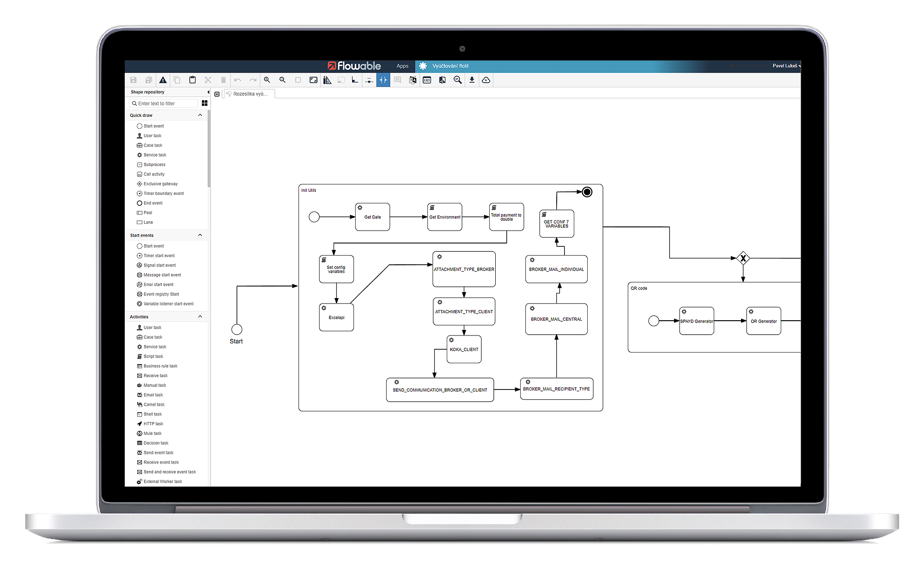
Task: Toggle palette grid view icon
Action: [205, 103]
